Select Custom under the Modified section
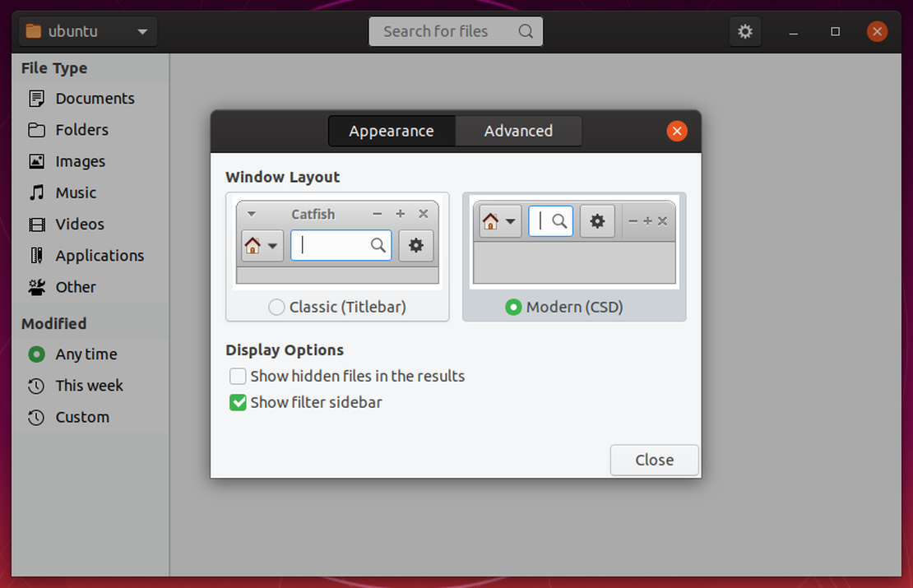Image resolution: width=913 pixels, height=588 pixels. coord(36,417)
